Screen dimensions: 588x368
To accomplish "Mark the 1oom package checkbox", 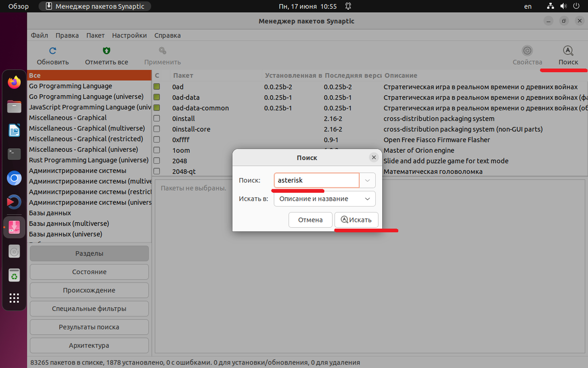I will tap(157, 150).
